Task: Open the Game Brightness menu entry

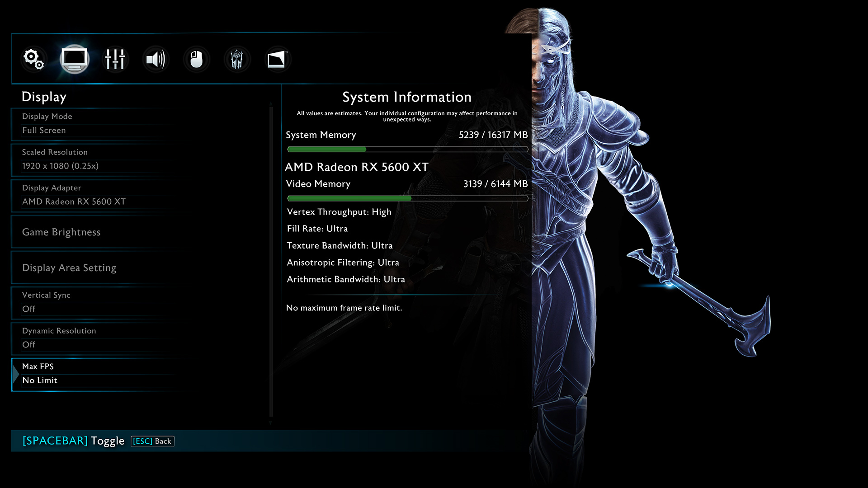Action: pos(61,232)
